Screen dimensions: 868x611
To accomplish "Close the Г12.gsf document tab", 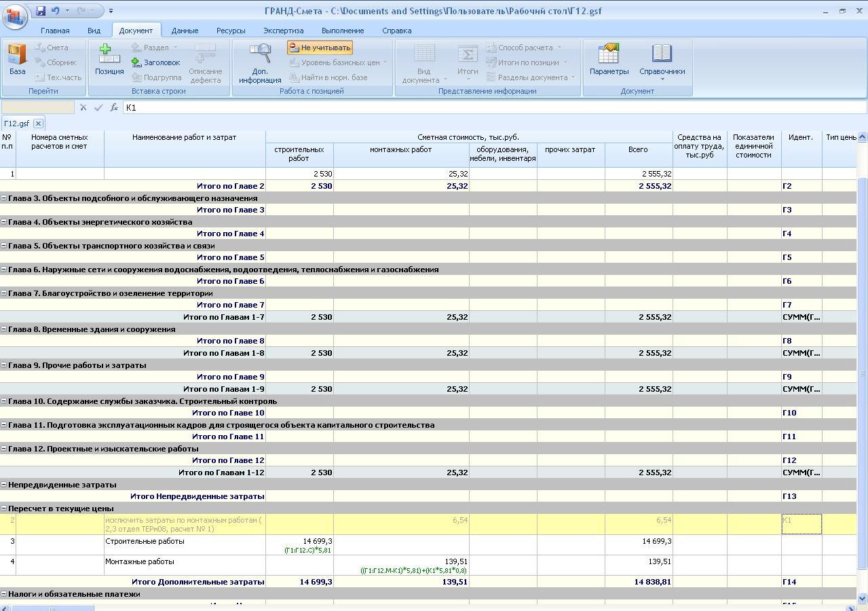I will (x=39, y=123).
